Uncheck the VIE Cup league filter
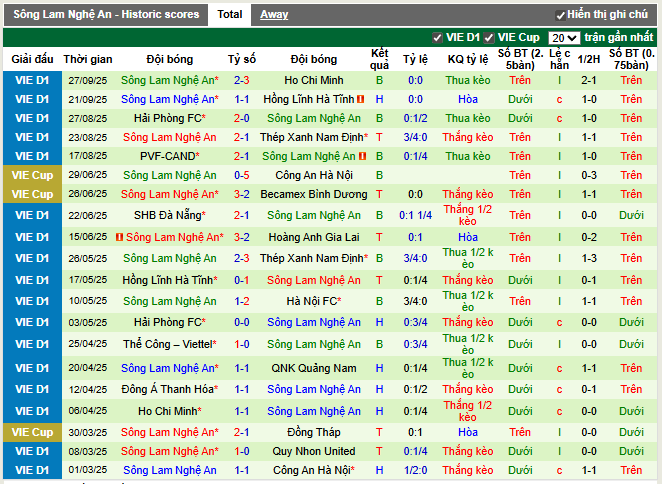Screen dimensions: 662x484 click(x=489, y=38)
